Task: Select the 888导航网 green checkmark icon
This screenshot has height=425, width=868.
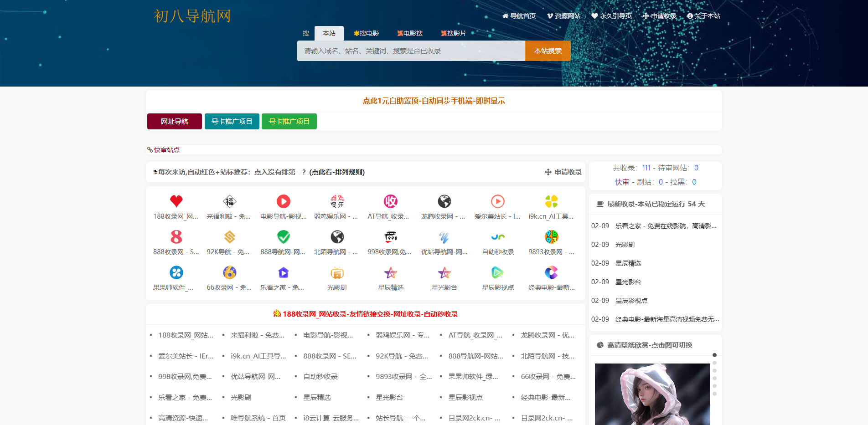Action: (283, 236)
